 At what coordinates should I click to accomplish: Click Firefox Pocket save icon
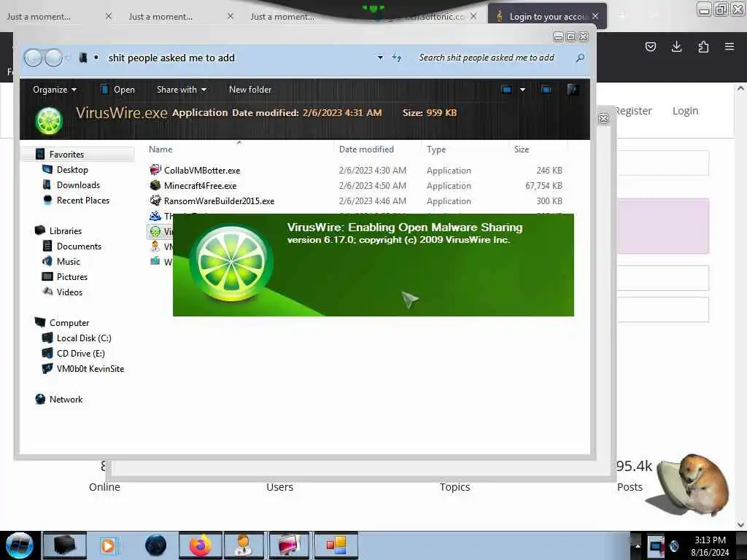click(650, 47)
